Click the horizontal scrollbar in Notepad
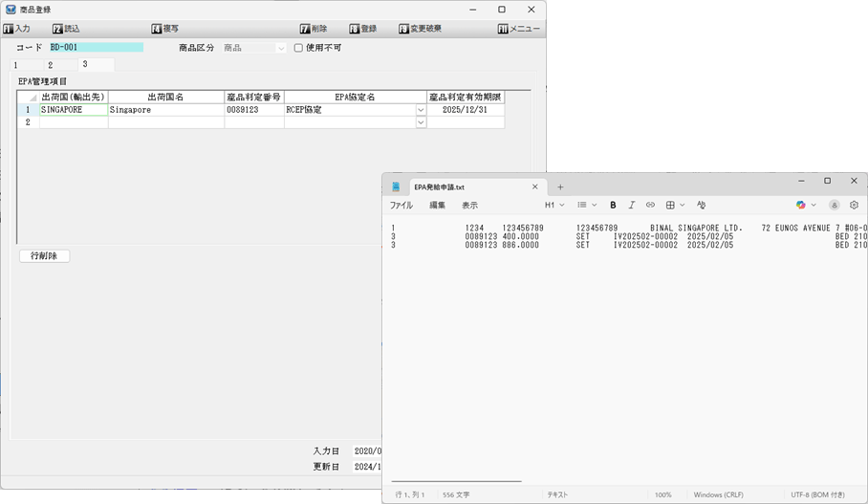This screenshot has width=868, height=504. tap(457, 482)
